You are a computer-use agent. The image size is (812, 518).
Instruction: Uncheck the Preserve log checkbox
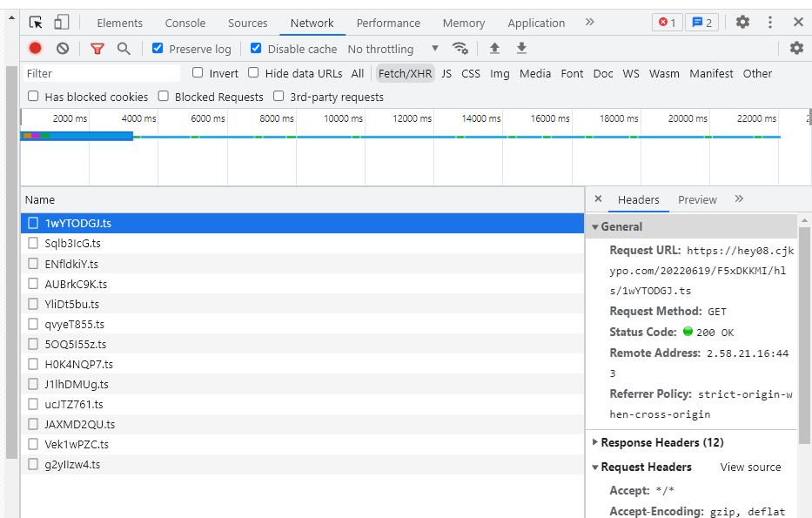158,49
